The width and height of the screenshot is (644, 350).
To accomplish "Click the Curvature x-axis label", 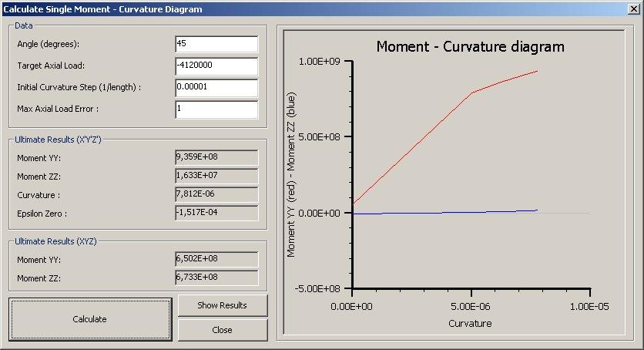I will pos(470,323).
